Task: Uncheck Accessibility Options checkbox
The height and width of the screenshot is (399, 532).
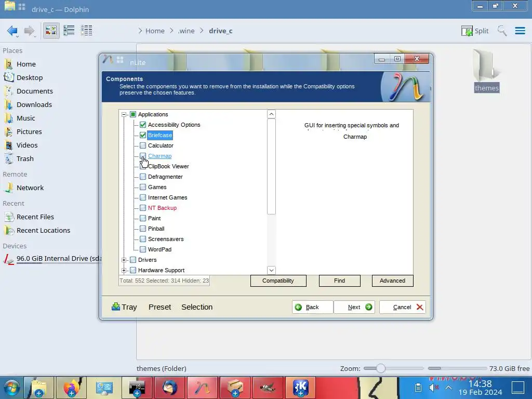Action: click(x=143, y=125)
